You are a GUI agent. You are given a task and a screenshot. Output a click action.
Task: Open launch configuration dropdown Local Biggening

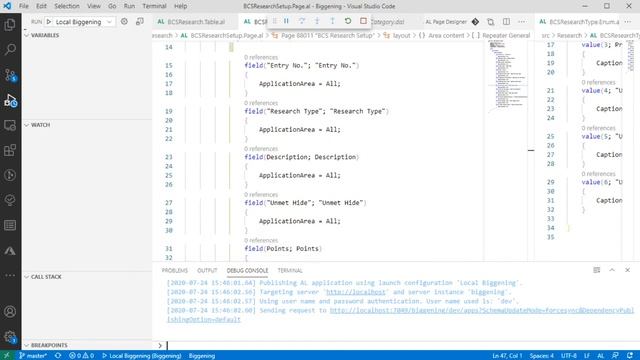(x=83, y=22)
